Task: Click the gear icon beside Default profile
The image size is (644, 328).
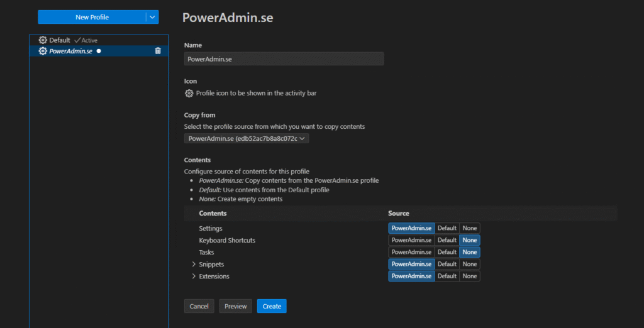Action: [x=43, y=40]
